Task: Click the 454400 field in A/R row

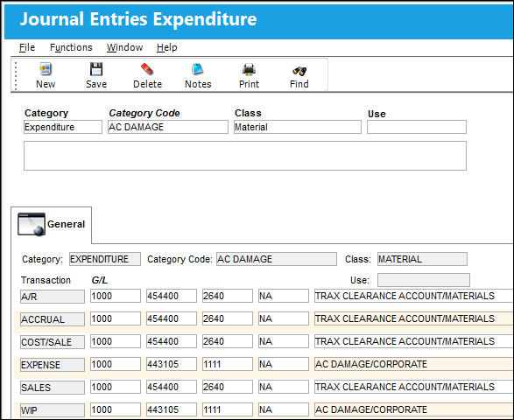Action: coord(172,296)
